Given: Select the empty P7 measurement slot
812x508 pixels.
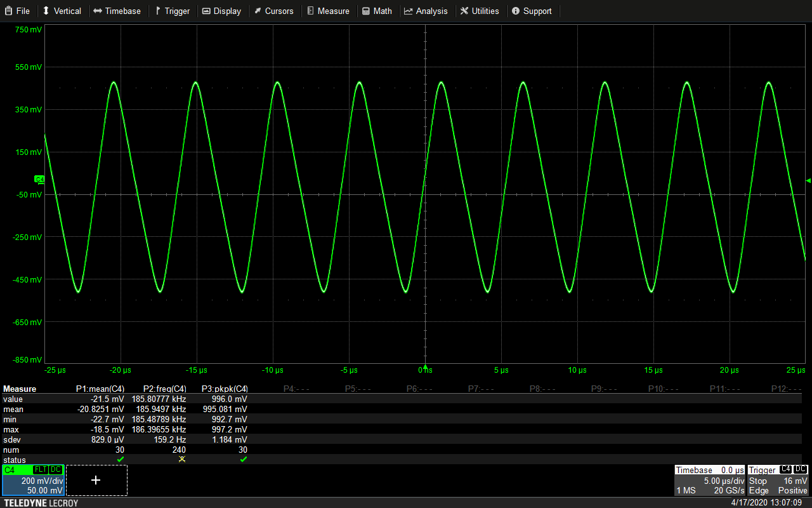Looking at the screenshot, I should click(481, 389).
